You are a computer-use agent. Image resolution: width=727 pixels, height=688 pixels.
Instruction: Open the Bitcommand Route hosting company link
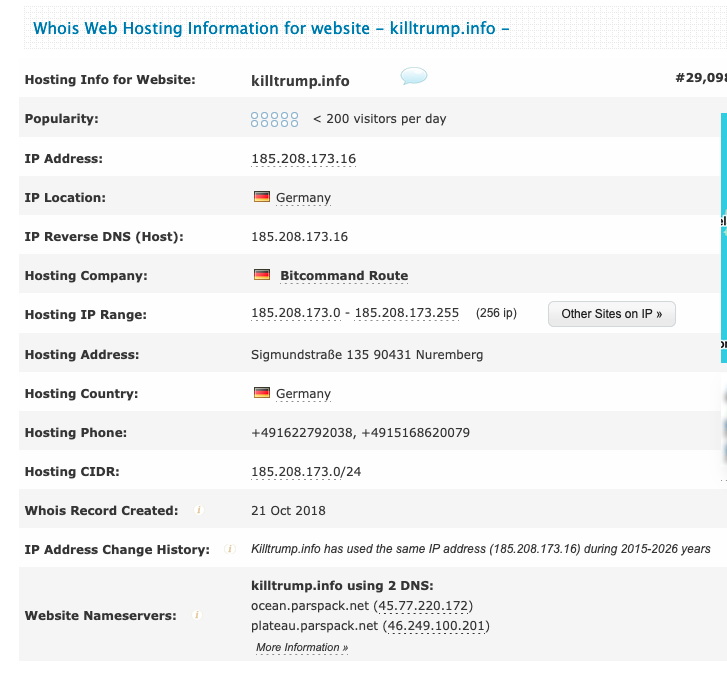point(344,275)
